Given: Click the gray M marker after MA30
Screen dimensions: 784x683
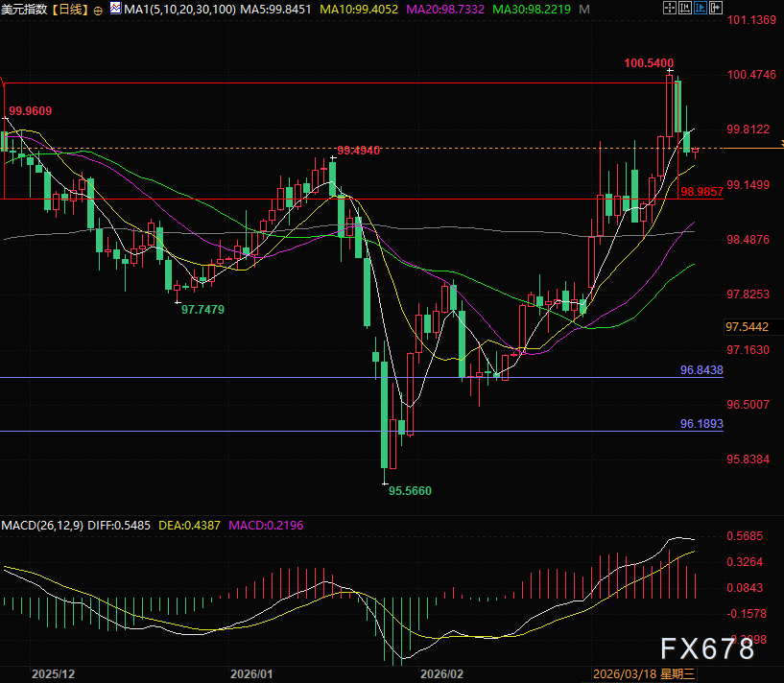Looking at the screenshot, I should tap(584, 9).
